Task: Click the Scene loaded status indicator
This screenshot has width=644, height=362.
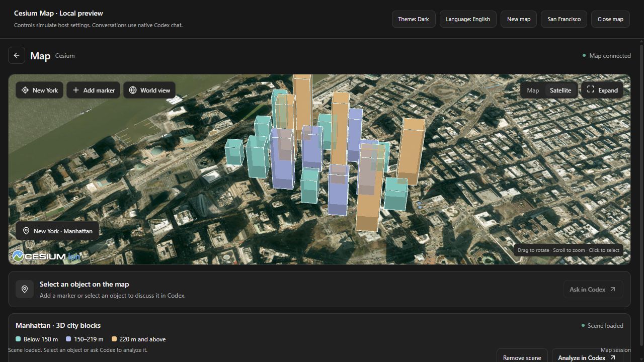Action: 602,325
